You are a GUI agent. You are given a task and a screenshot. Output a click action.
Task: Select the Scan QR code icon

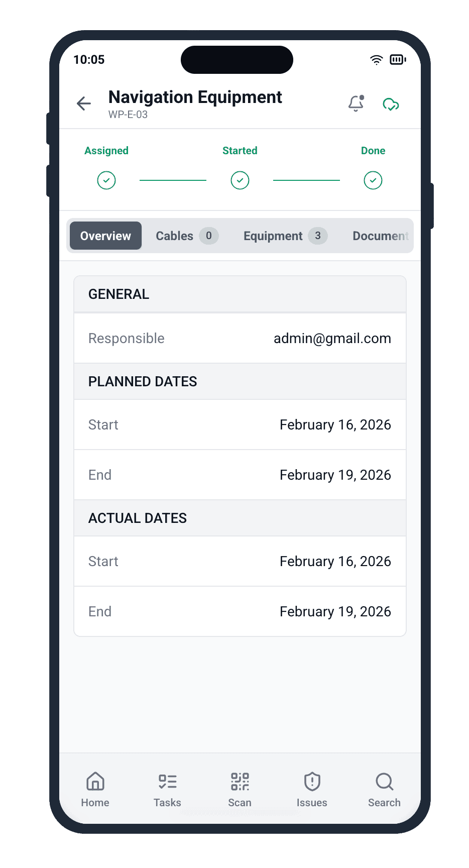240,782
